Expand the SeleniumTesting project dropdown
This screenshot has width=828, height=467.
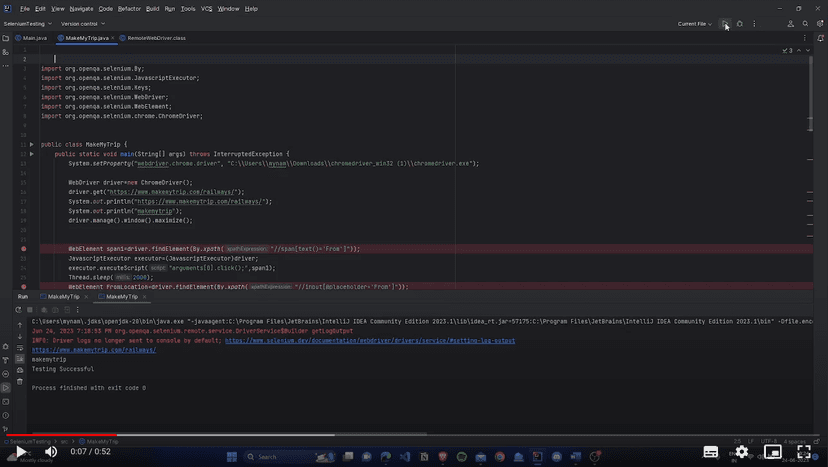click(x=27, y=24)
